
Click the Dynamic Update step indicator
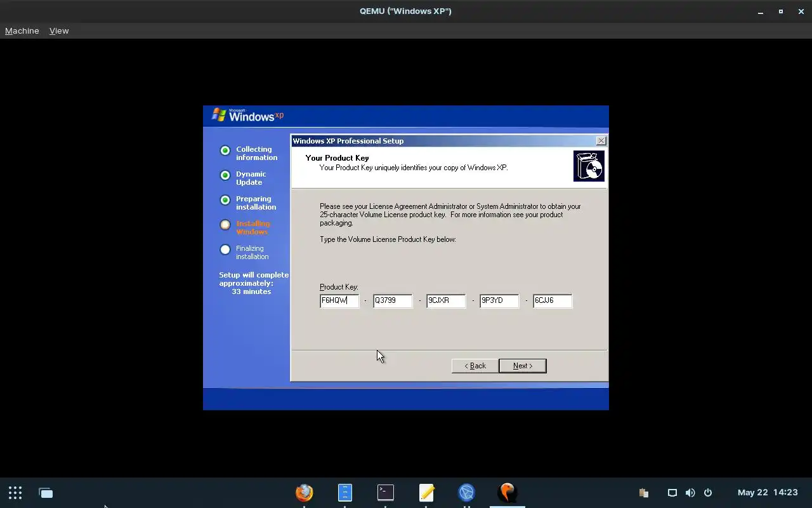coord(225,175)
